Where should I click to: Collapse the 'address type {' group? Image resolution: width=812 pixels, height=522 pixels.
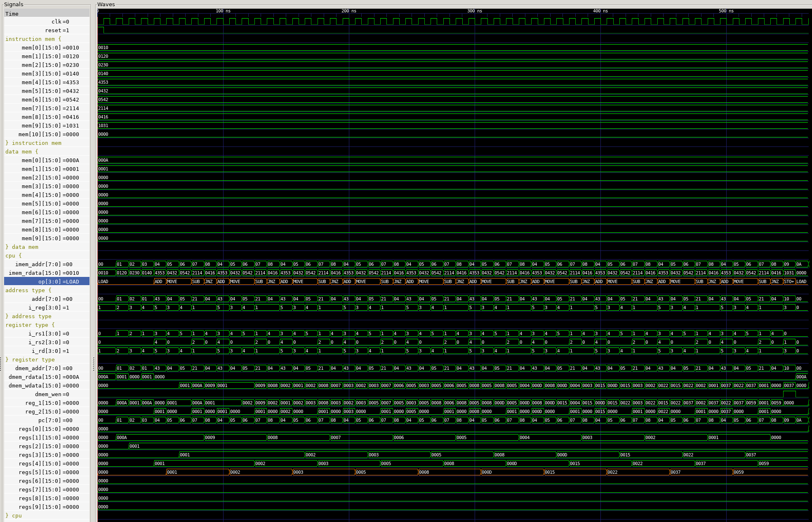[x=47, y=290]
